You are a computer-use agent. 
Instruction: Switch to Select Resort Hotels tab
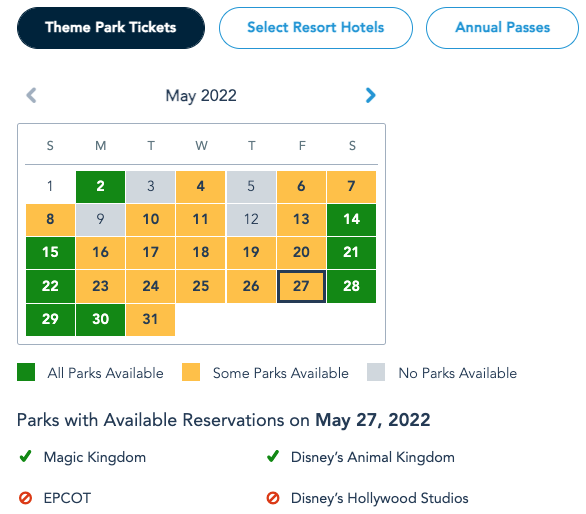point(316,28)
